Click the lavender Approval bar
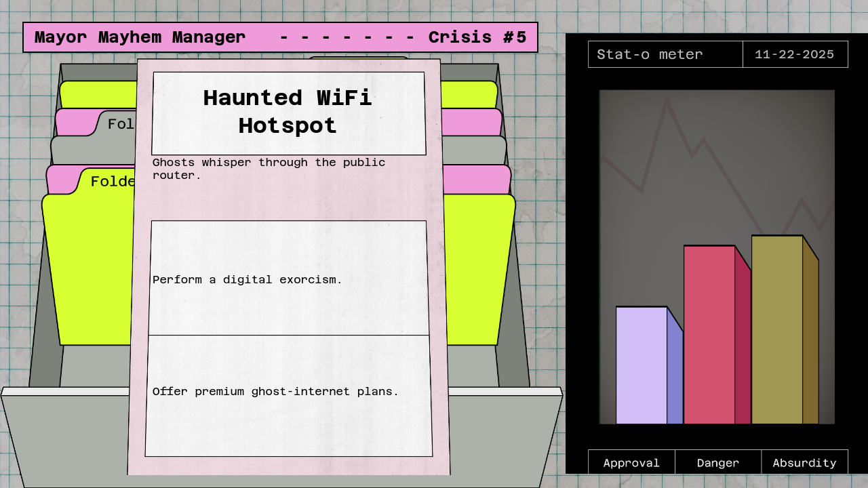 coord(649,365)
